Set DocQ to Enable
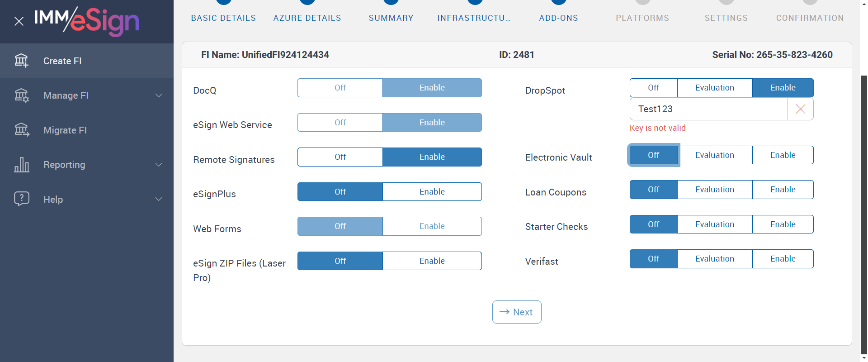Screen dimensions: 868x362 point(432,88)
